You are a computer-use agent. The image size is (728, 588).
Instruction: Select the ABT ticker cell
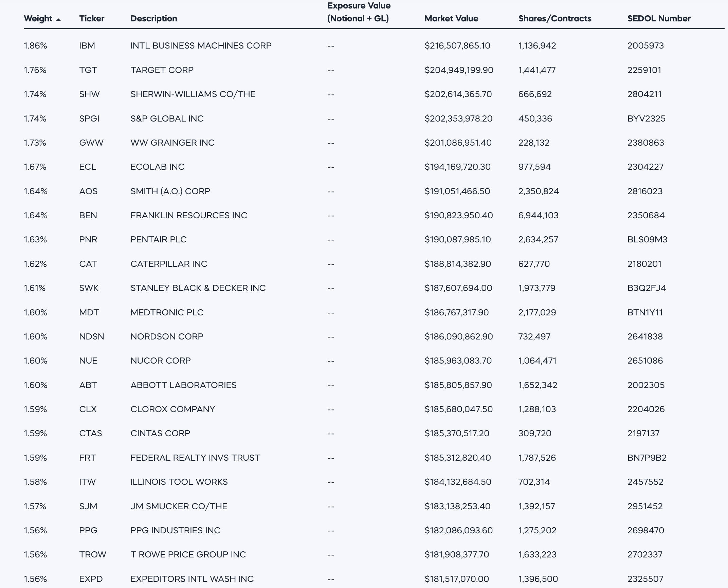click(x=88, y=385)
